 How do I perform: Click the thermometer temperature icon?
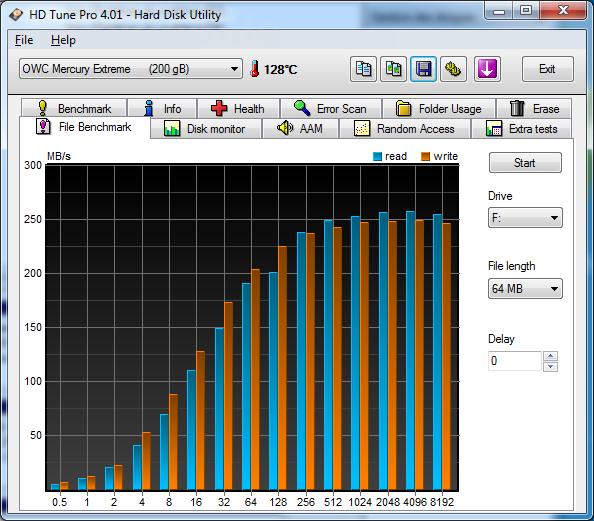(255, 69)
